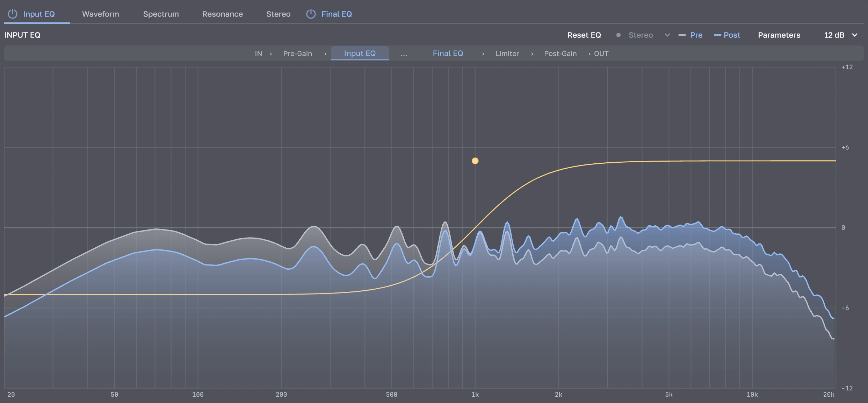This screenshot has width=868, height=403.
Task: Switch to the Spectrum tab
Action: coord(161,14)
